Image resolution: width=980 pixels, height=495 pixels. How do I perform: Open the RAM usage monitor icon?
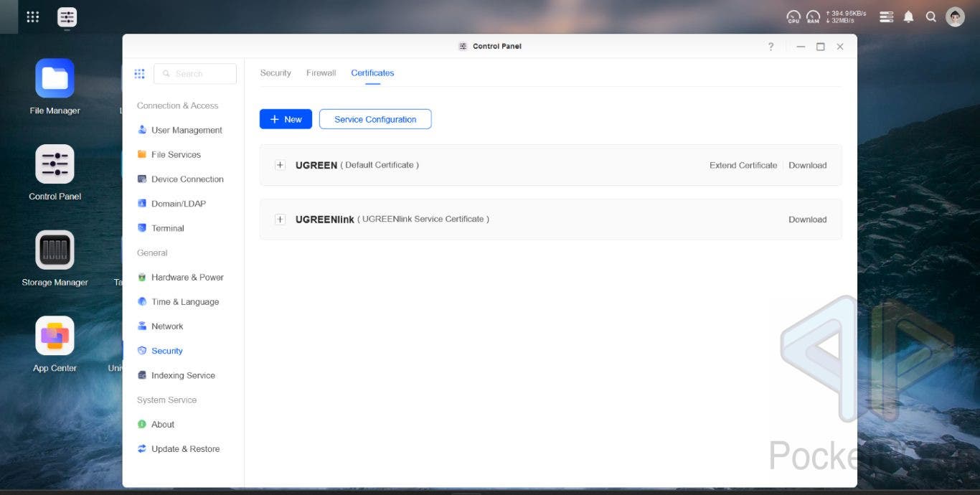(813, 16)
